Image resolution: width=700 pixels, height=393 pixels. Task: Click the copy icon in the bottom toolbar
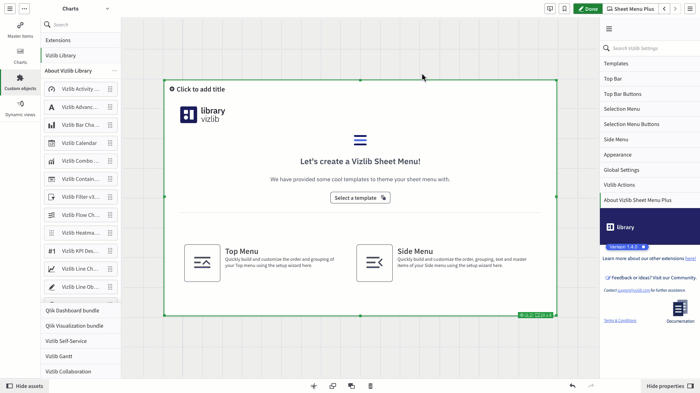click(333, 386)
